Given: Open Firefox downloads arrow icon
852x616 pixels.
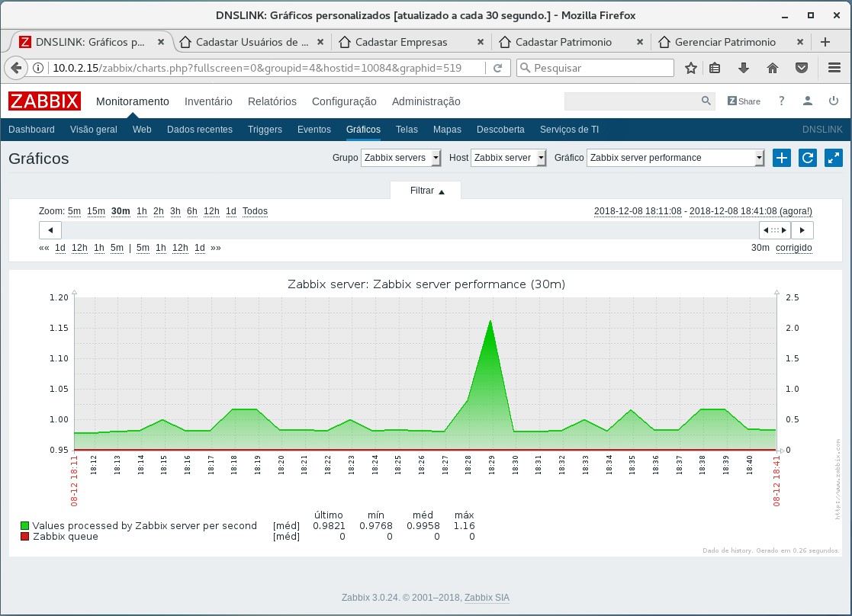Looking at the screenshot, I should (x=744, y=68).
